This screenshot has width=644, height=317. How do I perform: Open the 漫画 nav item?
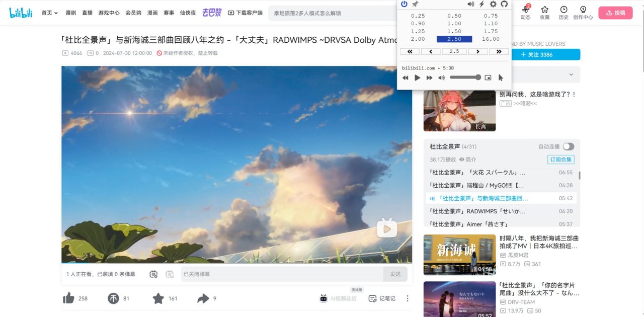tap(152, 13)
